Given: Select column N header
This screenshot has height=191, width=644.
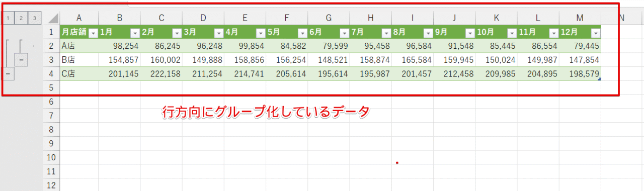Looking at the screenshot, I should tap(622, 19).
